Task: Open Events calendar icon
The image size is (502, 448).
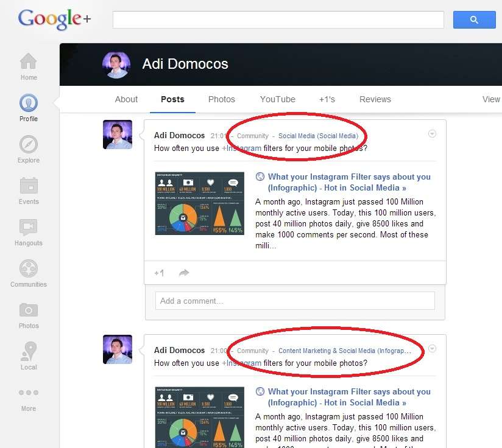Action: [x=29, y=186]
